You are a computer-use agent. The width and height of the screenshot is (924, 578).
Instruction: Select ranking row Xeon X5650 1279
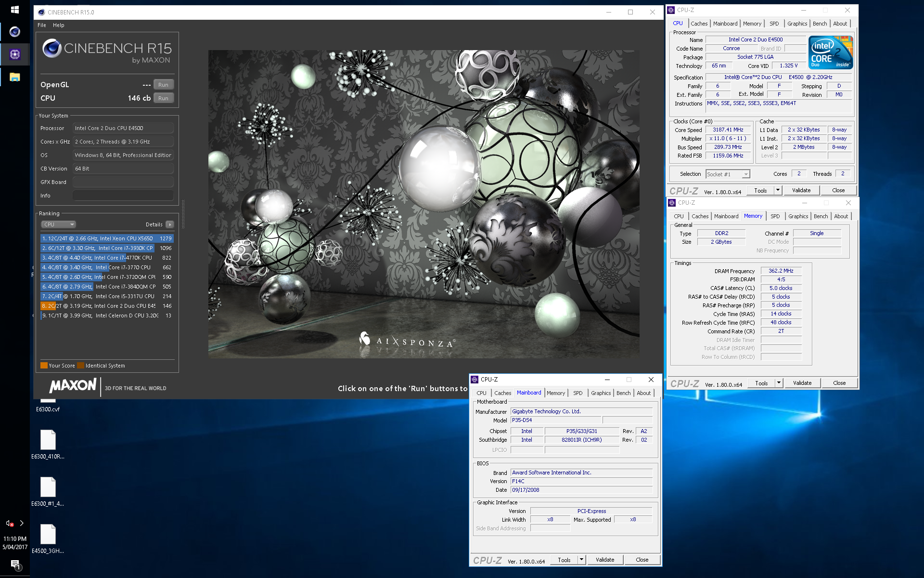click(107, 238)
